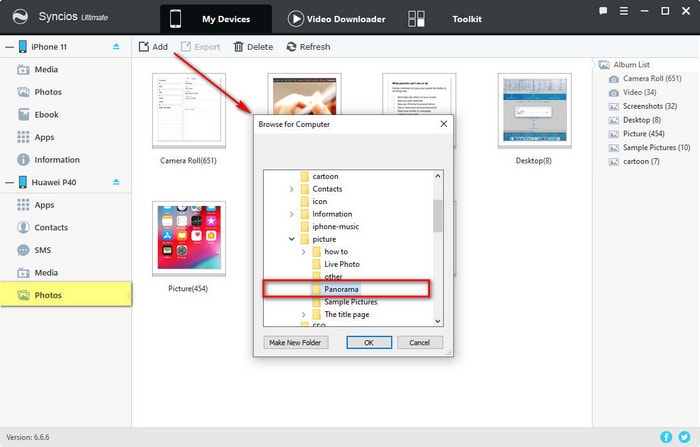
Task: Eject the iPhone 11 device
Action: 116,46
